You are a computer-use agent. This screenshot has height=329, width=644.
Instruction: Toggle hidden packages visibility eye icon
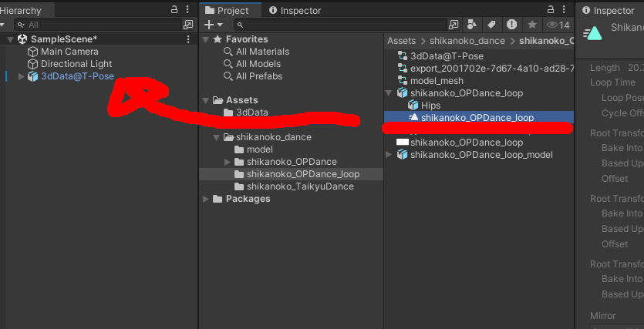coord(558,25)
